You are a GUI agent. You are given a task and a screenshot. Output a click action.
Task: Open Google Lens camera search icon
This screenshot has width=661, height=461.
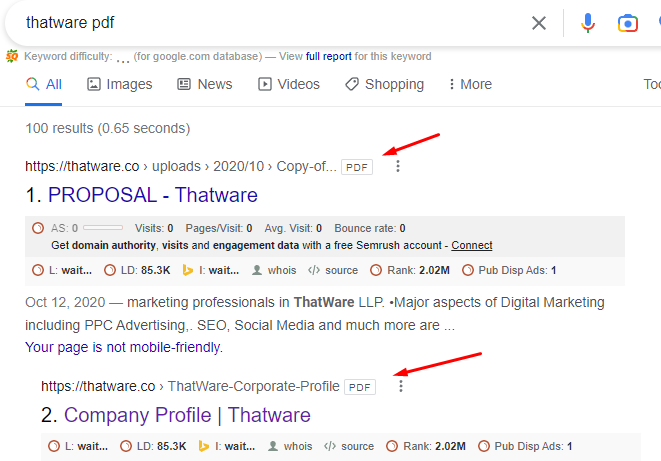[x=628, y=23]
